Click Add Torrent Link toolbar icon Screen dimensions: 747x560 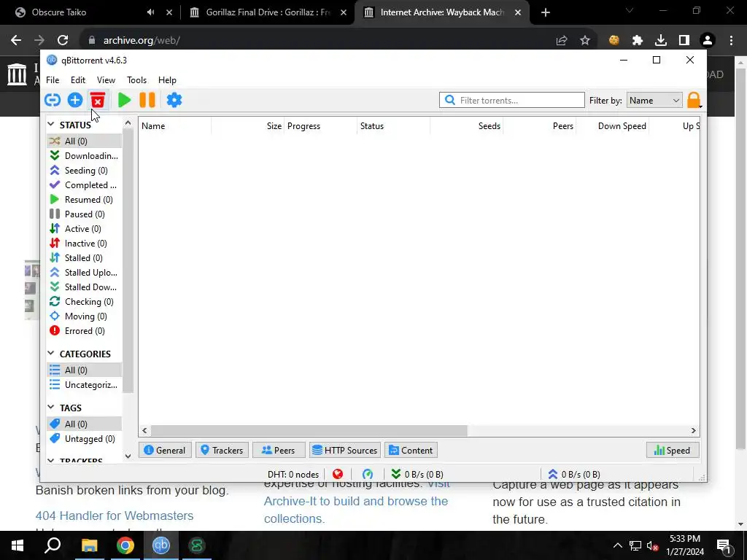[53, 100]
